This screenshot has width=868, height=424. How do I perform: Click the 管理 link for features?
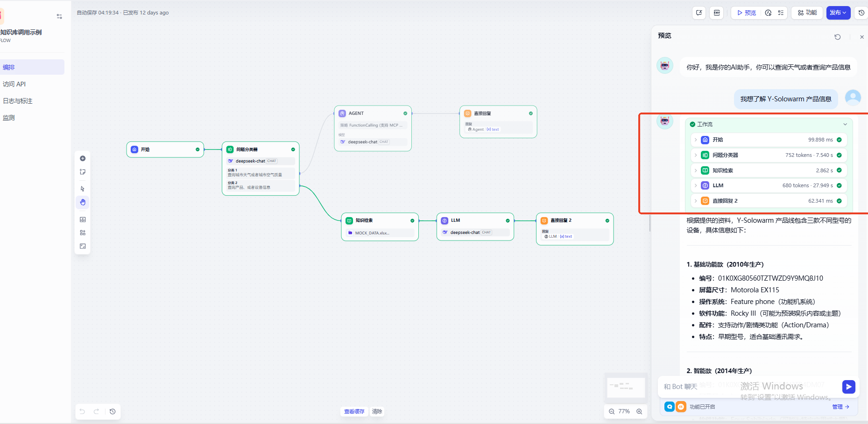pyautogui.click(x=840, y=407)
